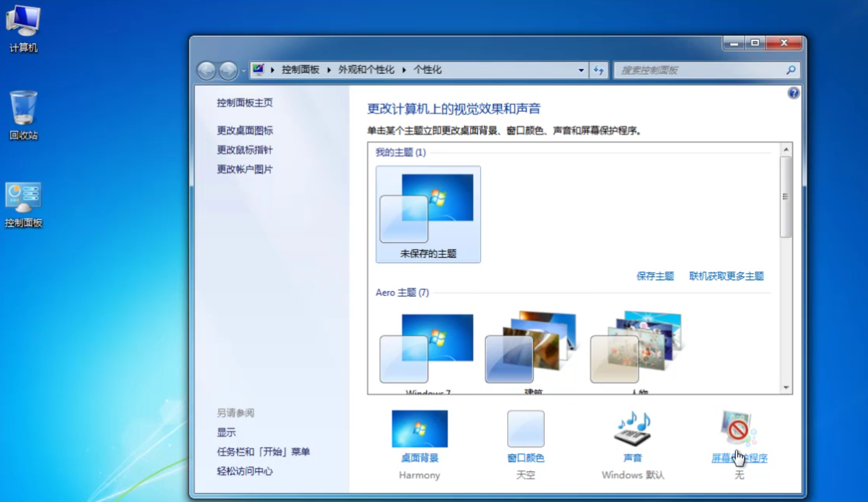Image resolution: width=868 pixels, height=502 pixels.
Task: Expand the address bar history dropdown
Action: tap(581, 70)
